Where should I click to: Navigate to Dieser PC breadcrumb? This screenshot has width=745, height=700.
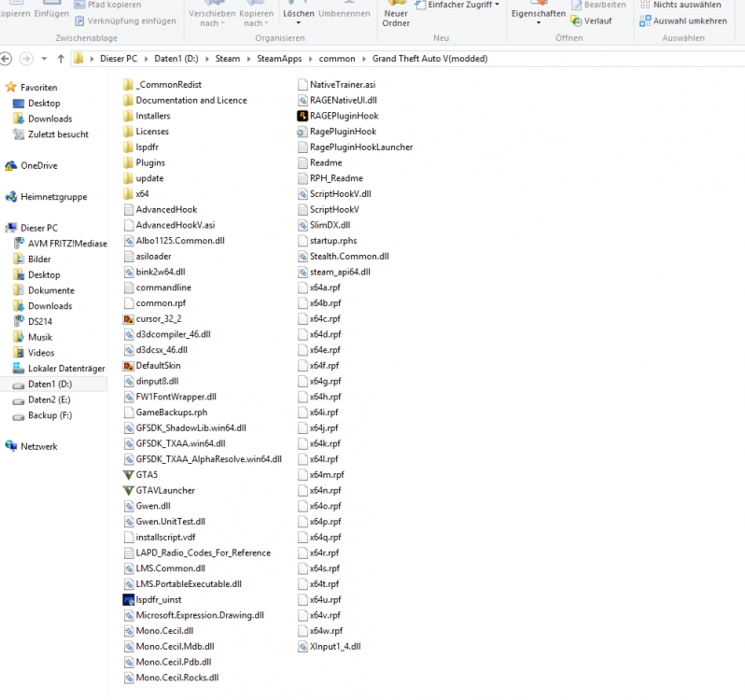tap(119, 59)
